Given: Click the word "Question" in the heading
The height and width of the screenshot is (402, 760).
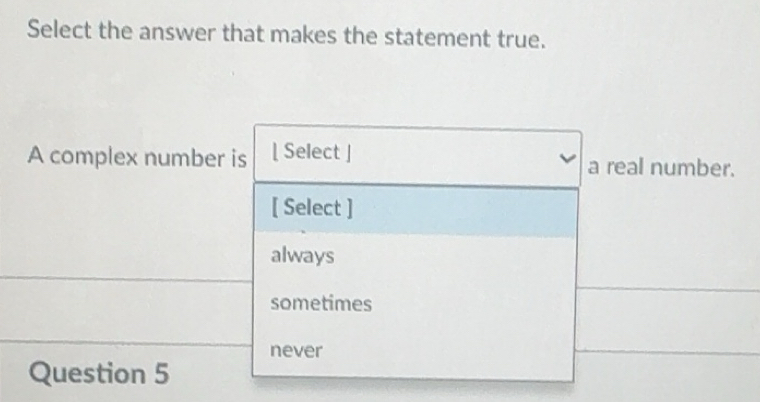Looking at the screenshot, I should (x=88, y=374).
